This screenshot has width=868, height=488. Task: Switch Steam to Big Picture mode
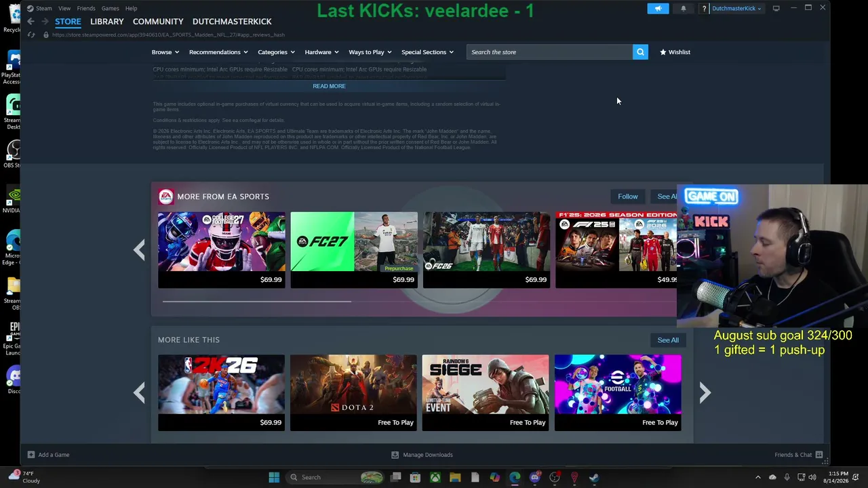(776, 8)
